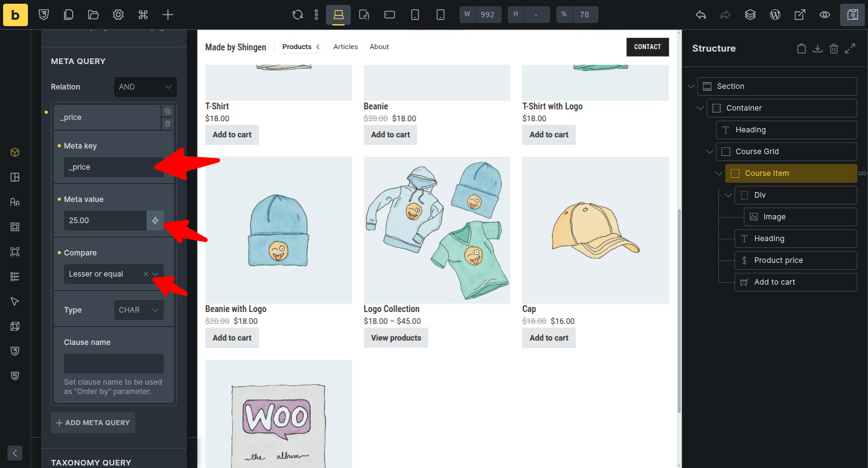Open the breakpoint options three-dot icon
Screen dimensions: 868x468
coord(317,14)
